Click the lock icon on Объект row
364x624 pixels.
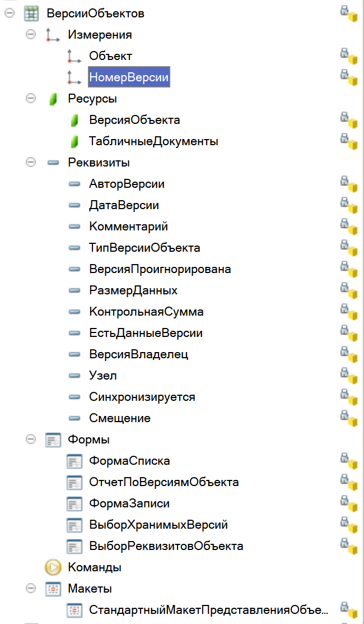(x=344, y=52)
